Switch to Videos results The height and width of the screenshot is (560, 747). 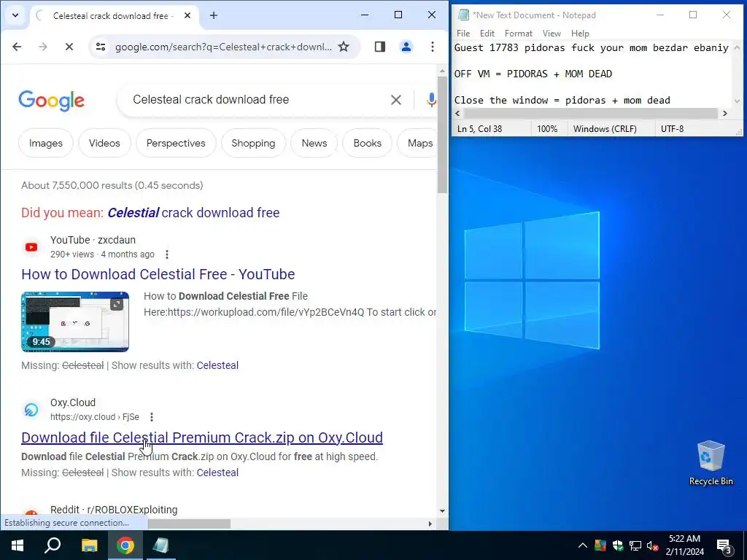[x=104, y=143]
